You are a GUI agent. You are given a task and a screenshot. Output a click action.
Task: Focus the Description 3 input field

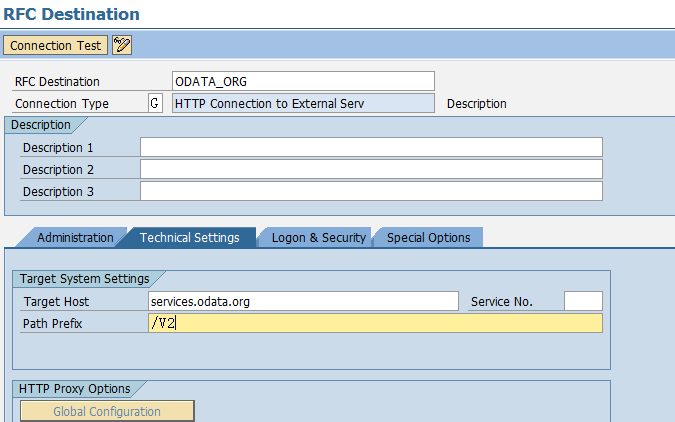(371, 192)
